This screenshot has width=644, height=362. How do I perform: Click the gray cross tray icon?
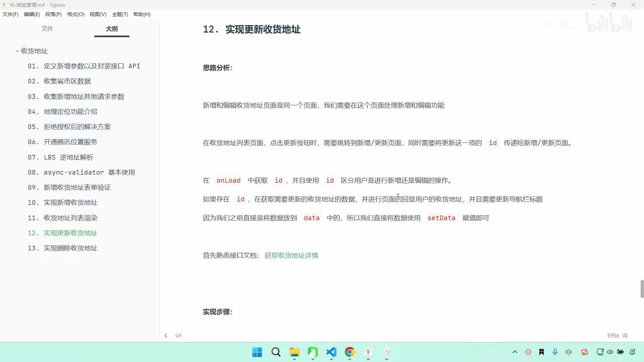(x=569, y=352)
